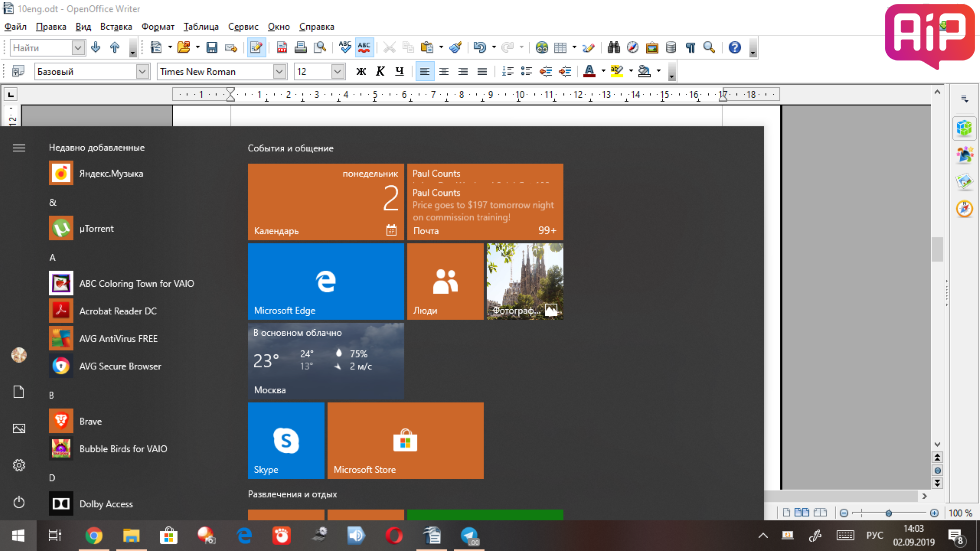Find next with the down arrow

(96, 47)
